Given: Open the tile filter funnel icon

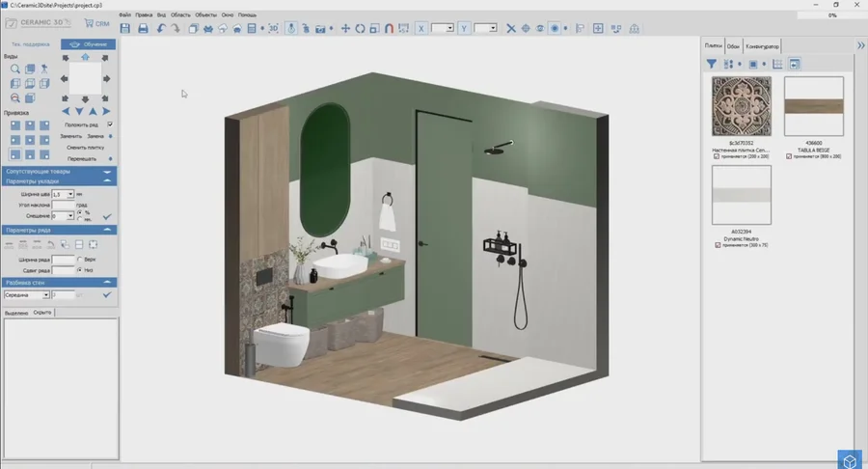Looking at the screenshot, I should [712, 64].
